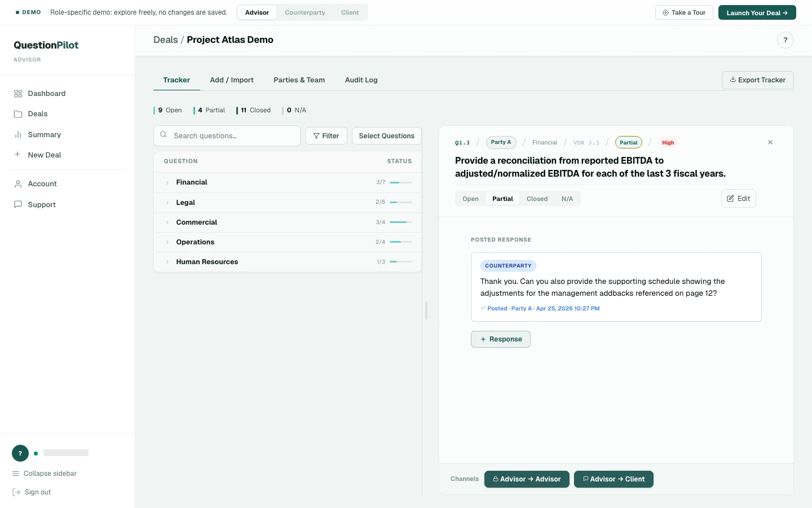
Task: Click the High priority badge
Action: (668, 143)
